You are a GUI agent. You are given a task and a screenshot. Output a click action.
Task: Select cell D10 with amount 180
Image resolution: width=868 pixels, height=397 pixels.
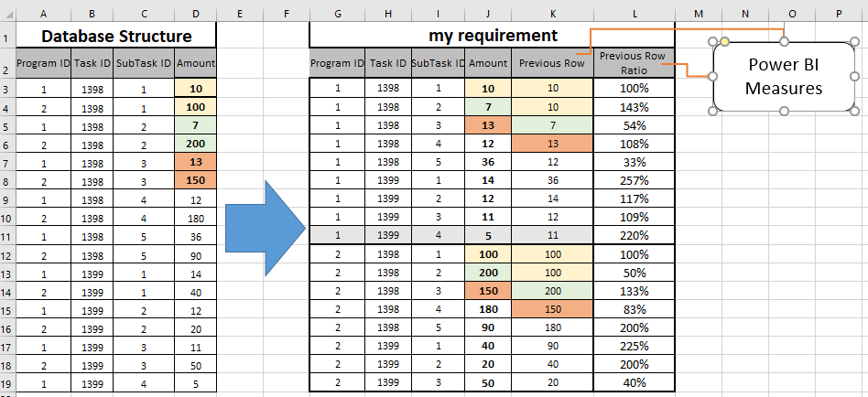pyautogui.click(x=195, y=218)
